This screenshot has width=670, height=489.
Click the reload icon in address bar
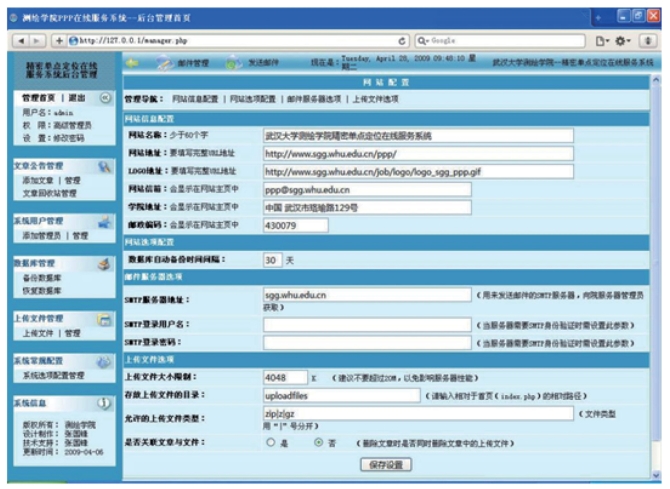click(402, 41)
